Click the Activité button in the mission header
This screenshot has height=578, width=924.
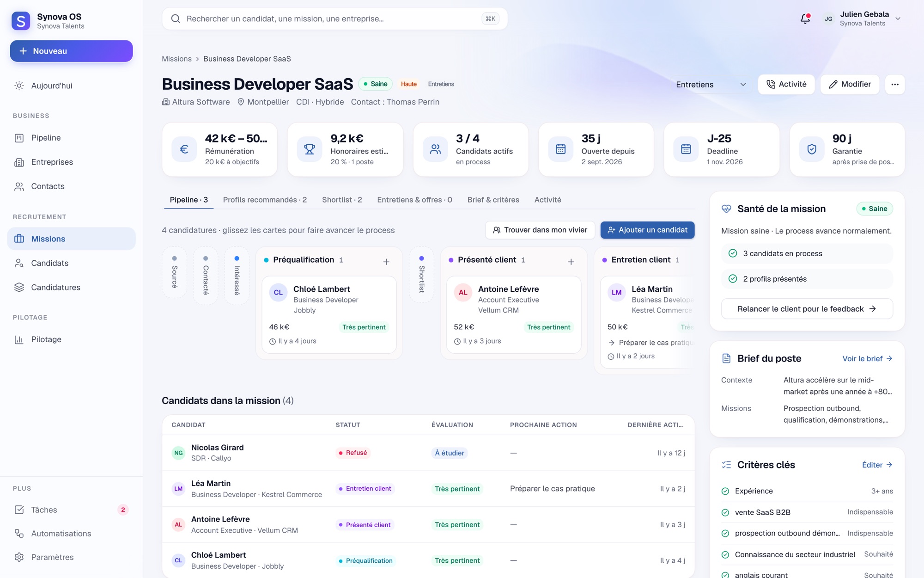(x=786, y=85)
